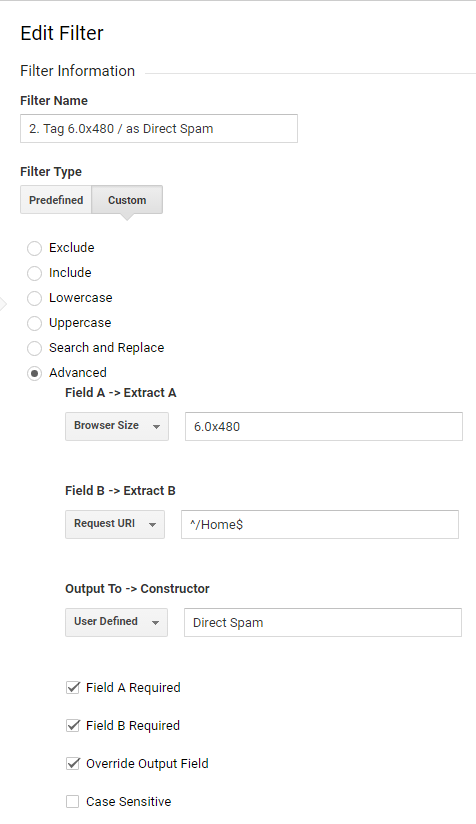476x824 pixels.
Task: Click the Constructor field with Direct Spam
Action: pos(323,622)
